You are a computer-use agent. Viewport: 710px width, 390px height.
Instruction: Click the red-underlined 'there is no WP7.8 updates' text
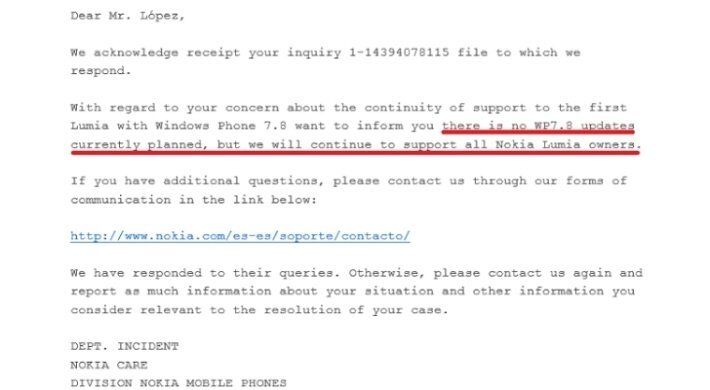[x=538, y=126]
